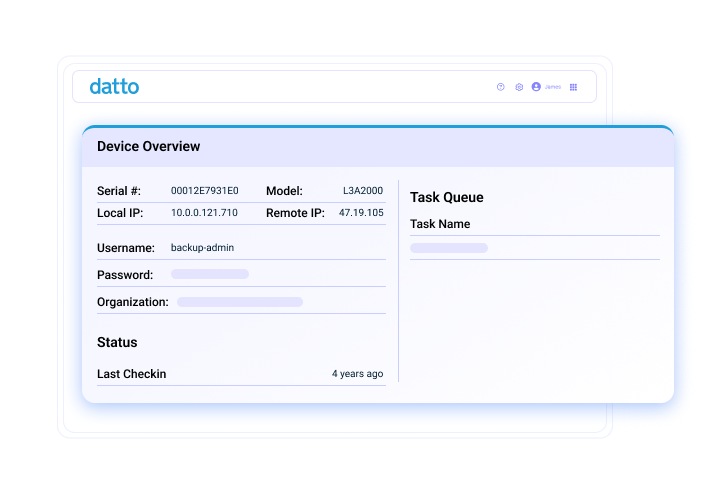Image resolution: width=706 pixels, height=494 pixels.
Task: Click the Organization placeholder value bar
Action: (240, 302)
